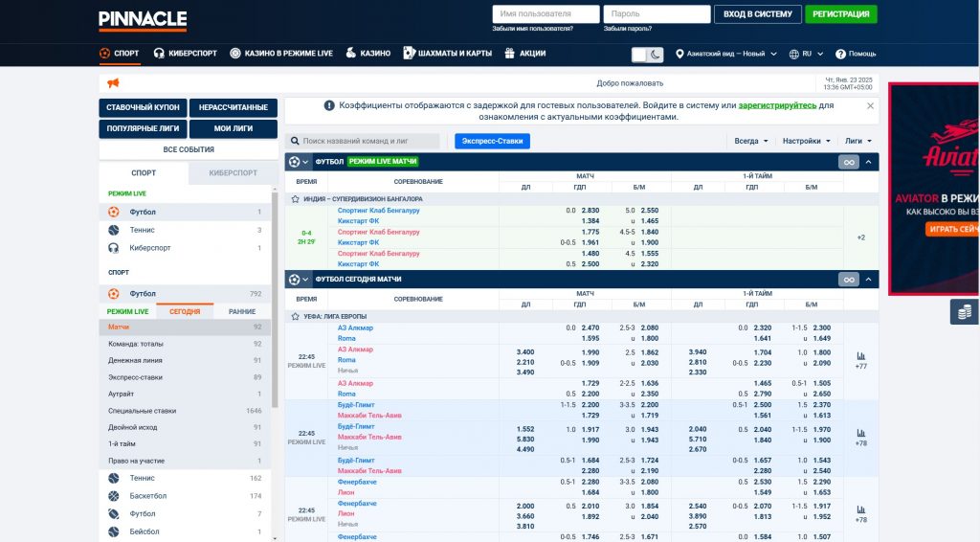Image resolution: width=980 pixels, height=542 pixels.
Task: Open the Казино menu item
Action: point(368,53)
